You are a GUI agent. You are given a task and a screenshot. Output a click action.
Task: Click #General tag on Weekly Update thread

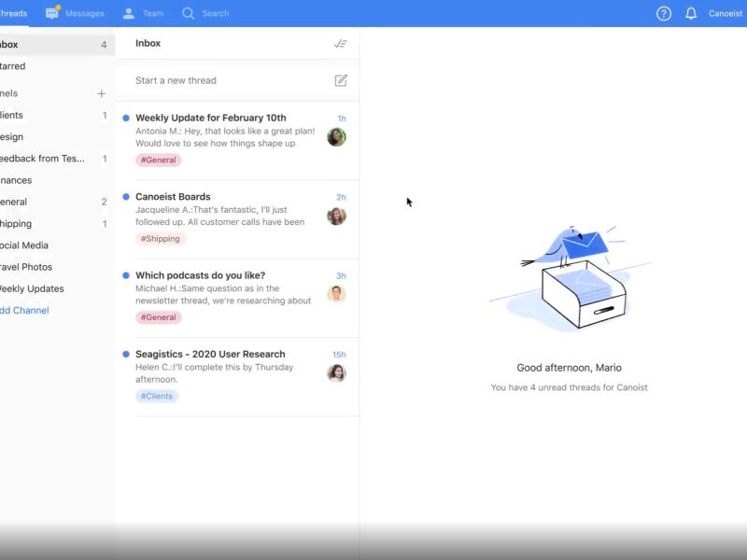158,160
